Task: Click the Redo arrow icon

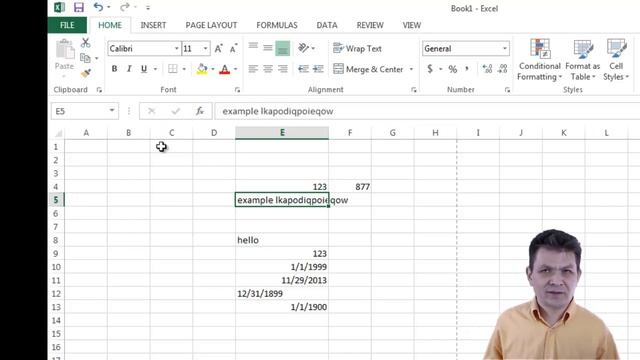Action: pos(125,7)
